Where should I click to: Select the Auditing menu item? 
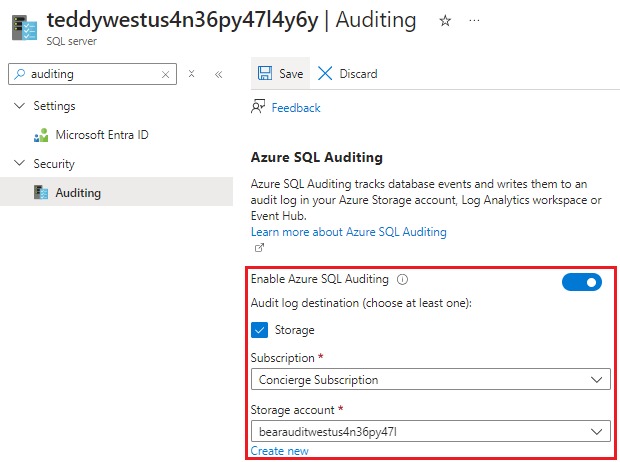coord(116,192)
